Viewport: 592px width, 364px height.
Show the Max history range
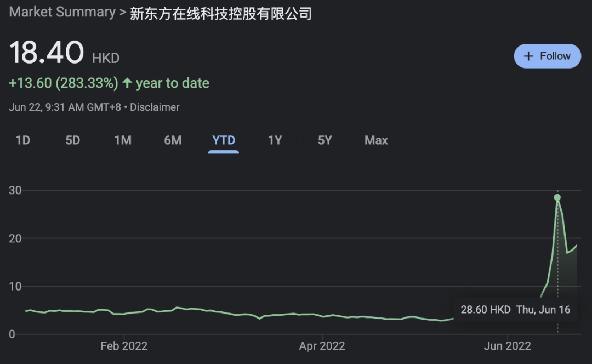tap(376, 140)
